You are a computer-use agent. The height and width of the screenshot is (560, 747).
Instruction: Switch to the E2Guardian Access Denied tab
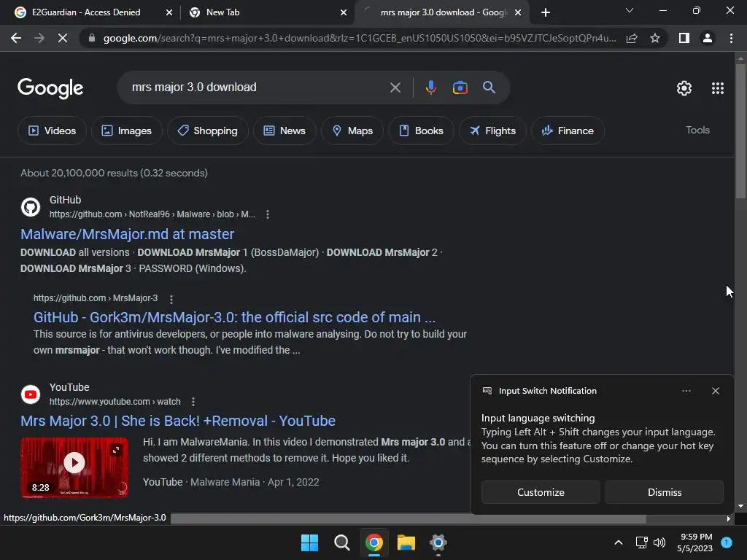coord(86,12)
